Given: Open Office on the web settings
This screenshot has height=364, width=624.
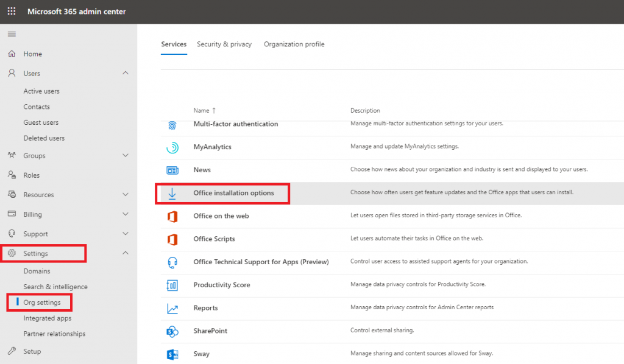Looking at the screenshot, I should coord(221,215).
